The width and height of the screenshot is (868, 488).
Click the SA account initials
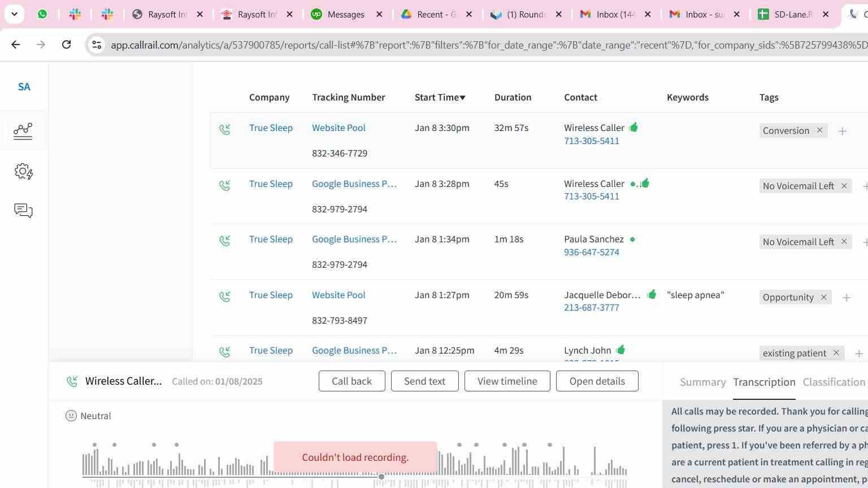[x=24, y=87]
